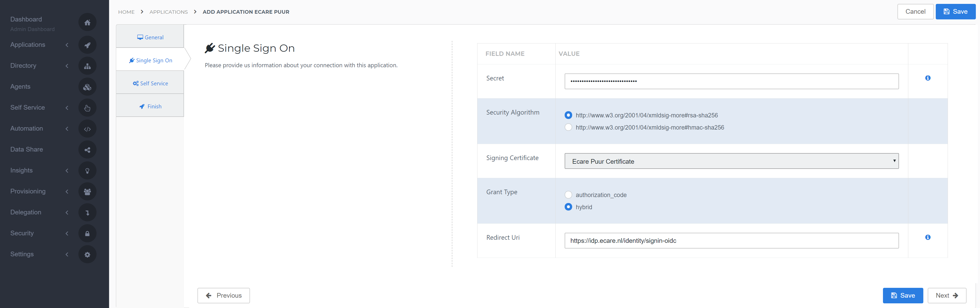Show info tooltip for Redirect Uri
Viewport: 980px width, 308px height.
(927, 237)
